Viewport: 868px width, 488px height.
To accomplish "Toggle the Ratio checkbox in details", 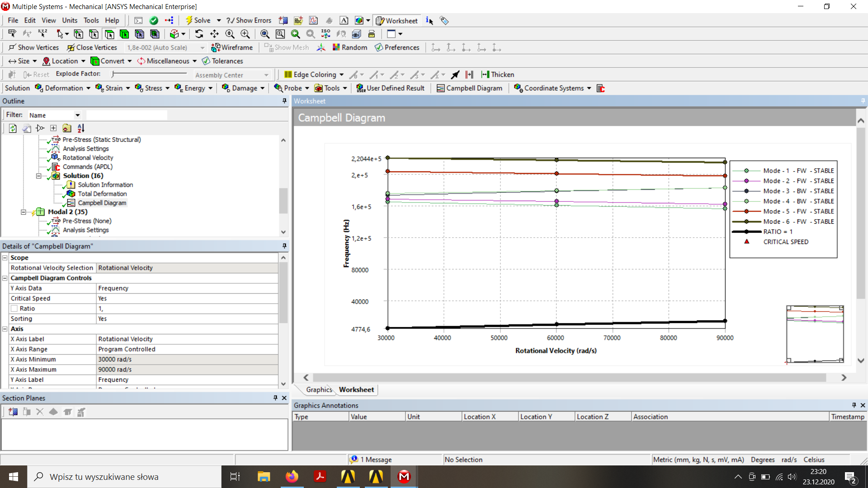I will tap(14, 309).
